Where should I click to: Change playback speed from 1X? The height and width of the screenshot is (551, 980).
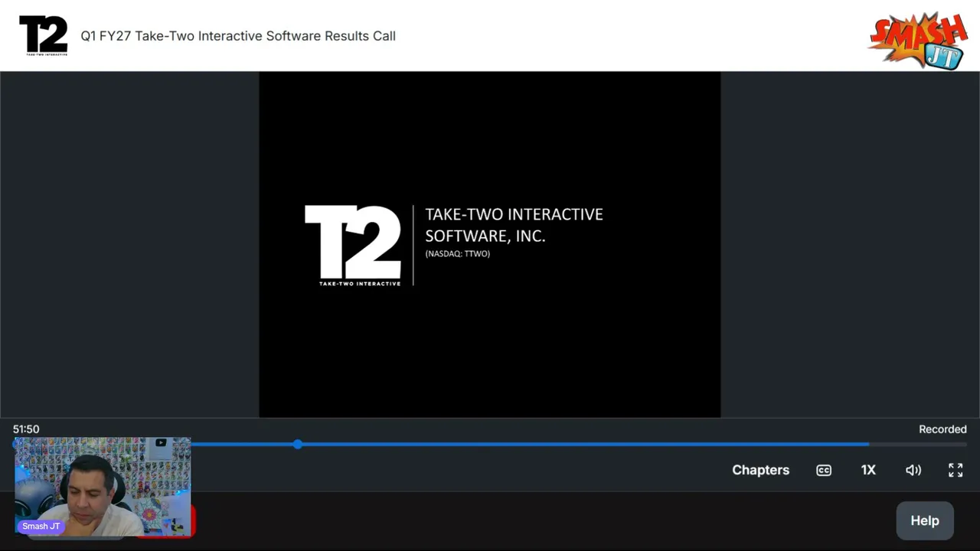(868, 470)
